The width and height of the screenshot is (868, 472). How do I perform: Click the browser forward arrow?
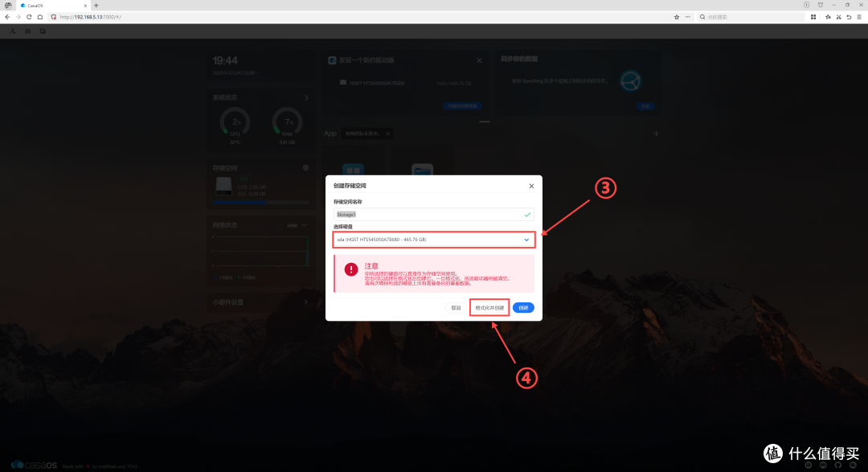click(18, 17)
